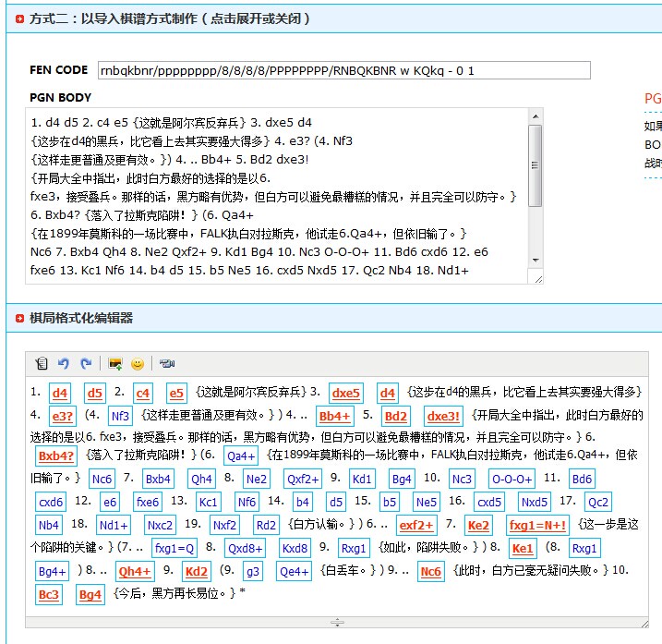Image resolution: width=662 pixels, height=644 pixels.
Task: Select the Nd1+ move button
Action: tap(114, 525)
